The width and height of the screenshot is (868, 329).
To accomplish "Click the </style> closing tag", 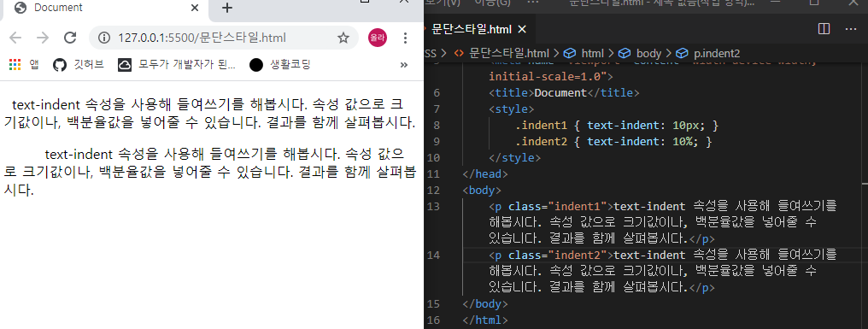I will [515, 158].
